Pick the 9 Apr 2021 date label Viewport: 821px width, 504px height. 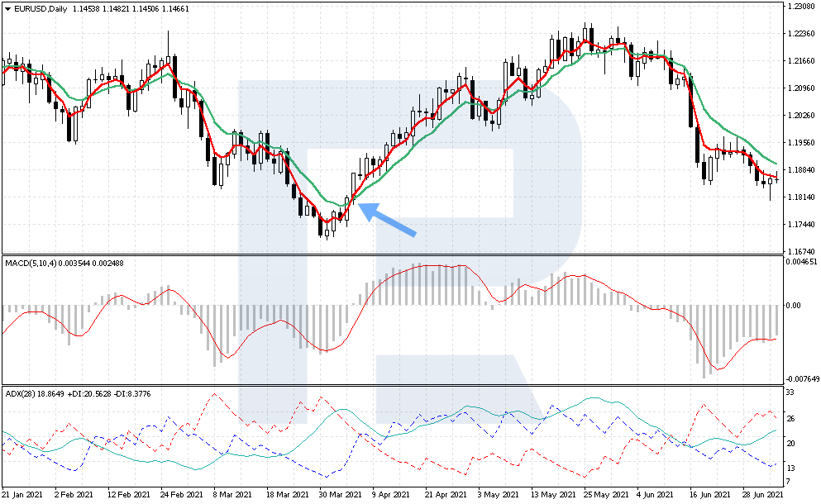(389, 494)
